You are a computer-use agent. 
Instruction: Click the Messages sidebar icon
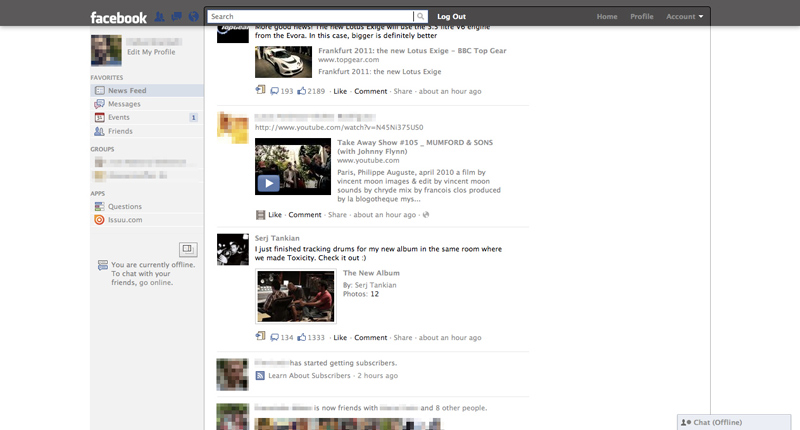(x=99, y=104)
